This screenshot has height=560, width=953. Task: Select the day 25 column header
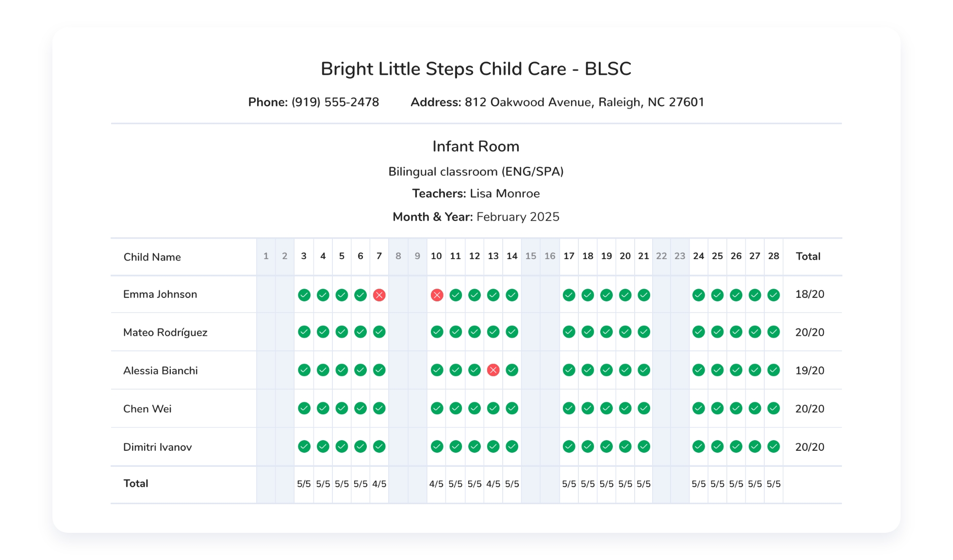click(x=717, y=256)
